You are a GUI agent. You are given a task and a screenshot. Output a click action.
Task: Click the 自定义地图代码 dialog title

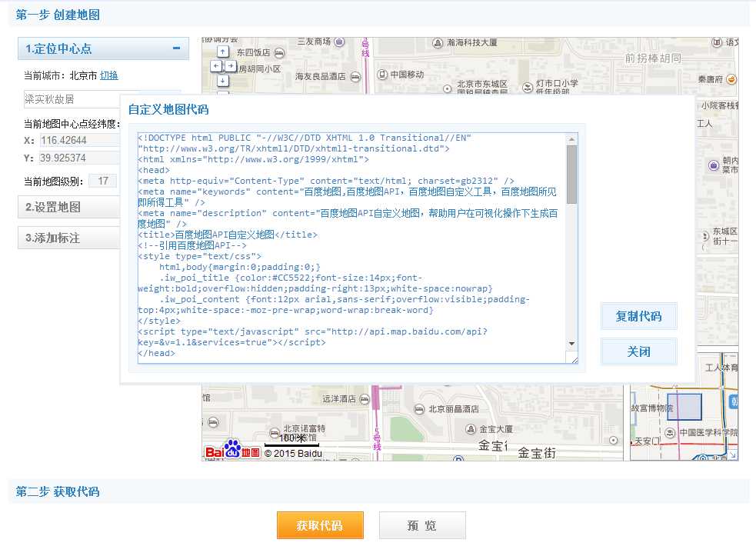[168, 109]
